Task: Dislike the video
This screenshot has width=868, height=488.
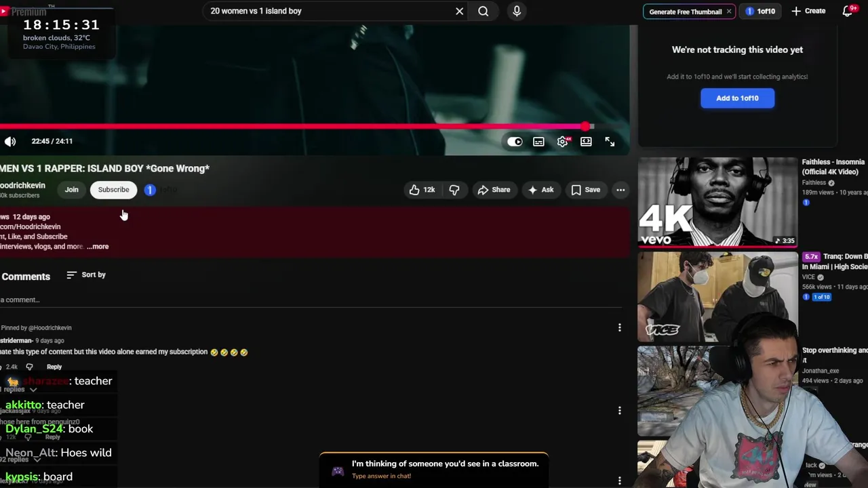Action: 454,190
